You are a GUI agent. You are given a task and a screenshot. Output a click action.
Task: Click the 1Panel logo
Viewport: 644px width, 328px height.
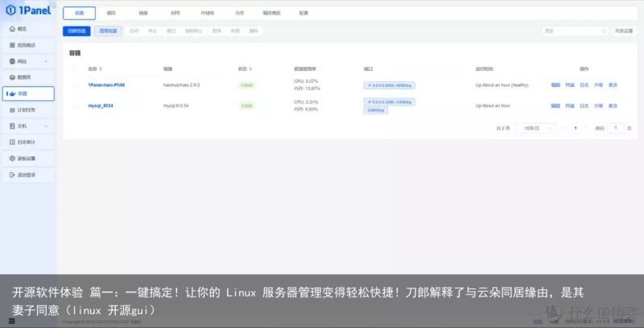point(29,10)
